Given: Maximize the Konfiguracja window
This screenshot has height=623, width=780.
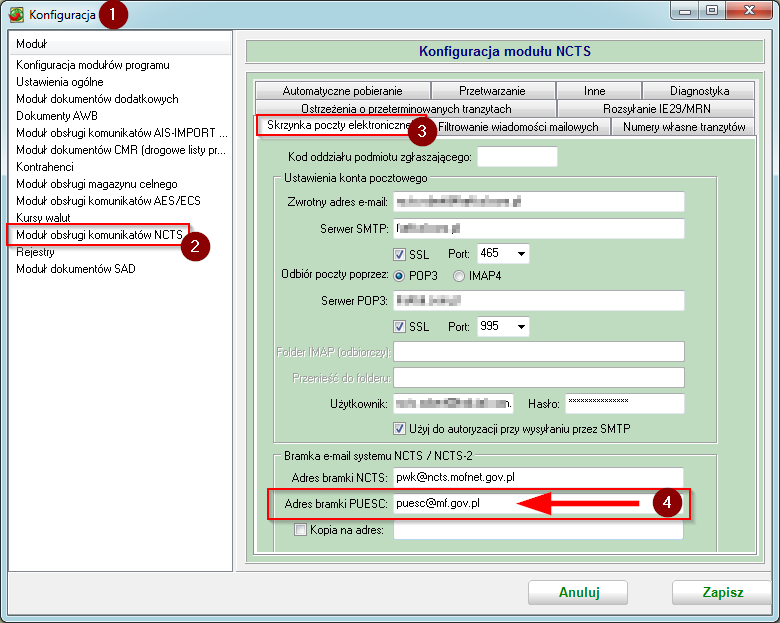Looking at the screenshot, I should 712,11.
